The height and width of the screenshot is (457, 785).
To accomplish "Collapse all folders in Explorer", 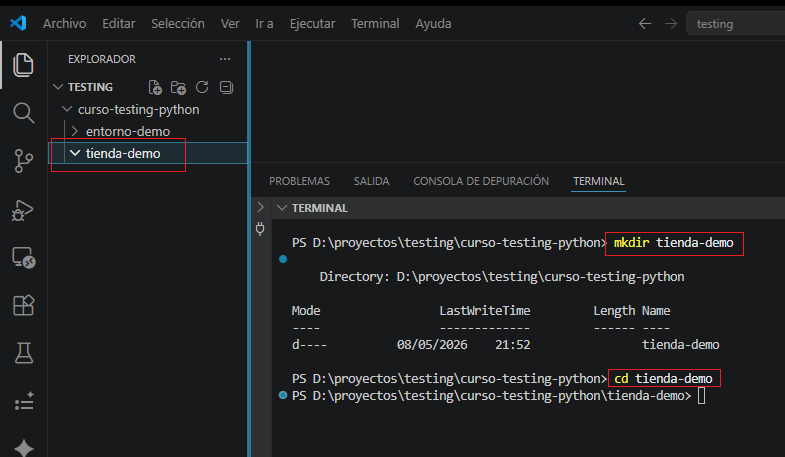I will 226,87.
